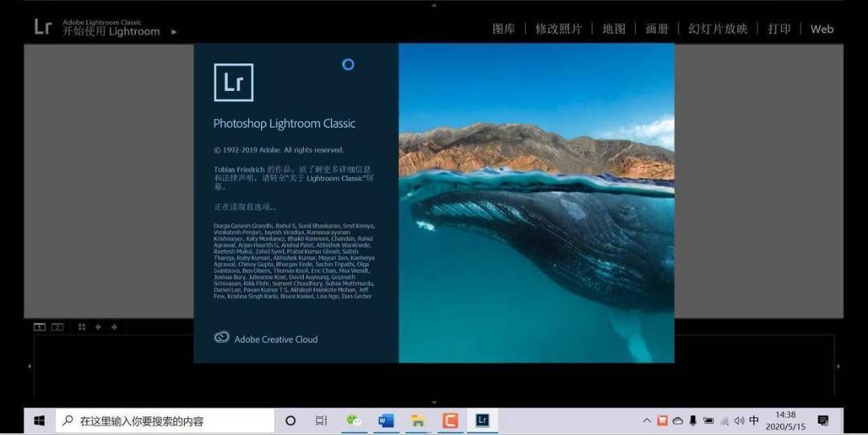Open the 图库 (Library) module
This screenshot has width=868, height=435.
click(503, 29)
